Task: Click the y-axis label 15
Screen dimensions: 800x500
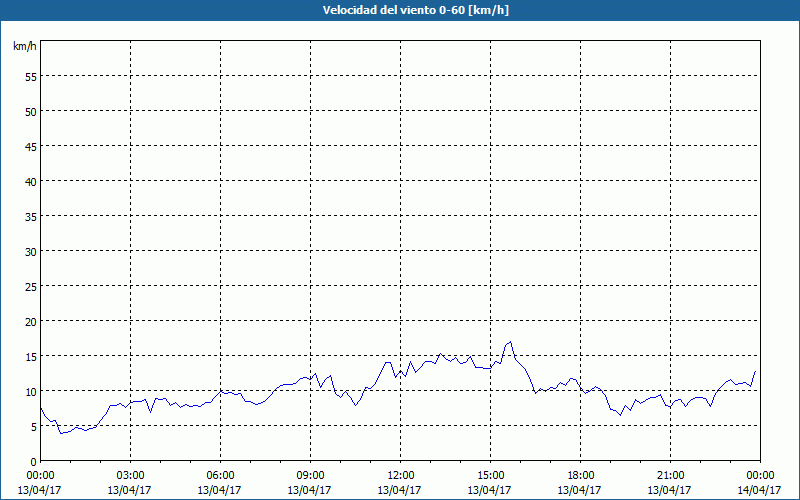Action: [x=31, y=357]
